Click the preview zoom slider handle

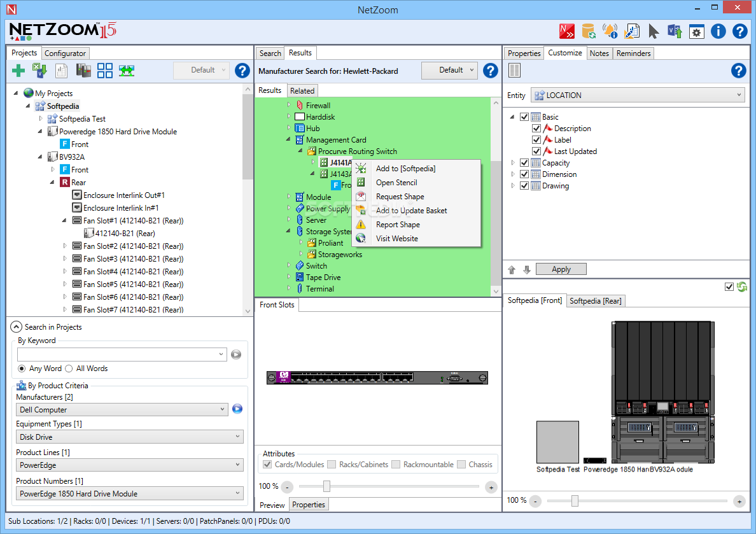(326, 486)
